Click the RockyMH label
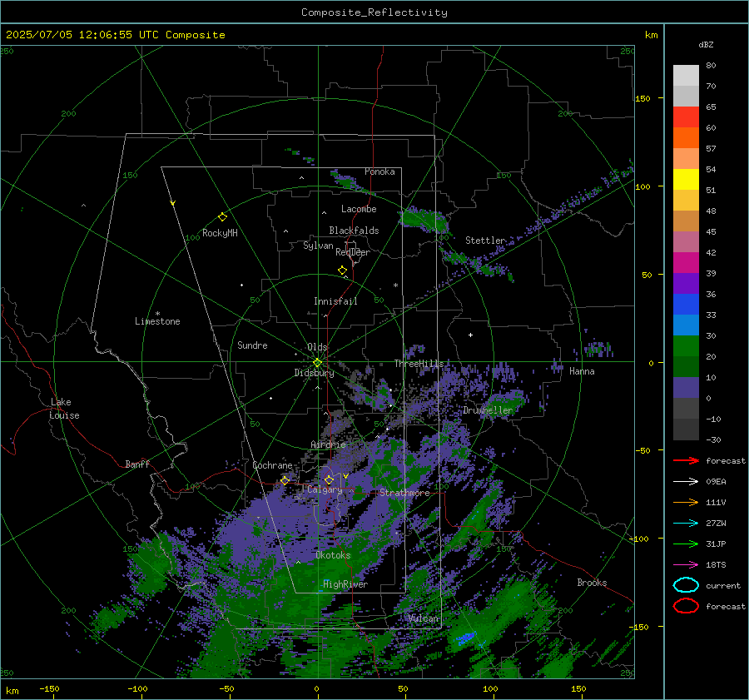This screenshot has width=749, height=700. (x=220, y=233)
